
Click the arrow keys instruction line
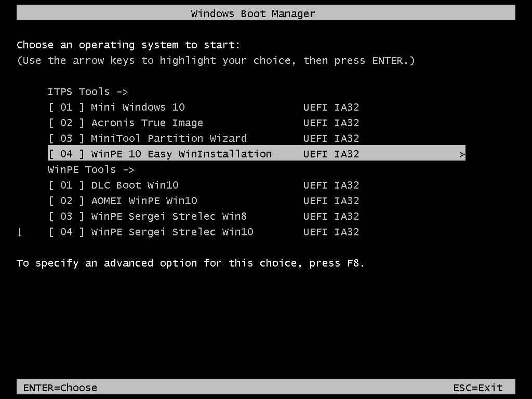click(216, 61)
